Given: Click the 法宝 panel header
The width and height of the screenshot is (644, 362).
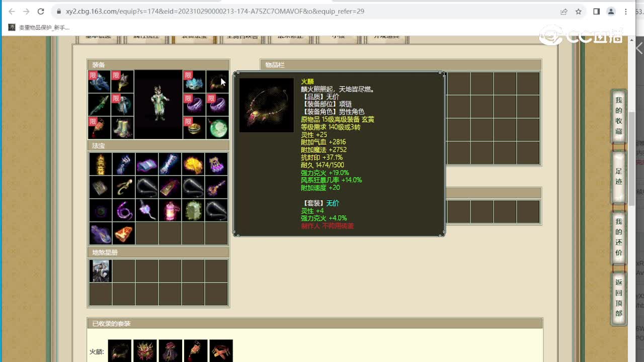Looking at the screenshot, I should [158, 145].
